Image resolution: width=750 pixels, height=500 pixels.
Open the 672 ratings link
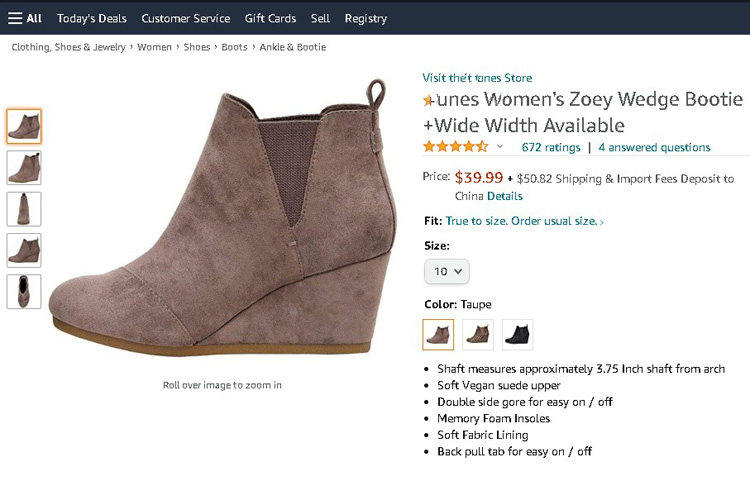click(551, 147)
